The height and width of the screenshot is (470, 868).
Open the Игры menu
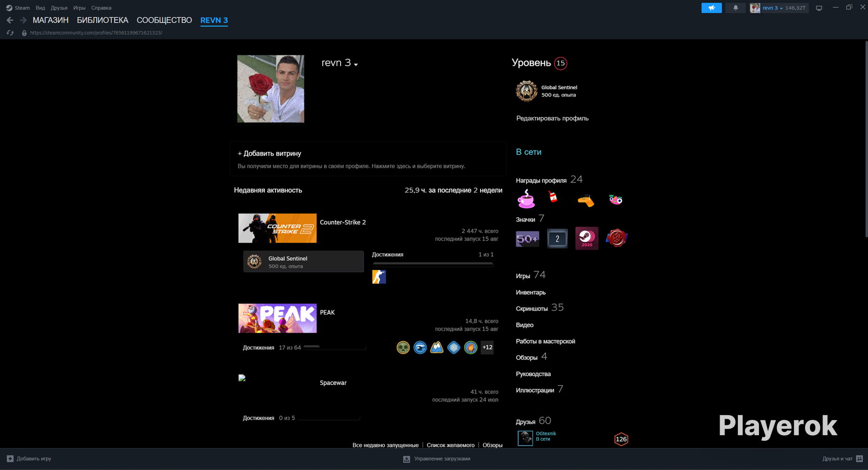79,8
